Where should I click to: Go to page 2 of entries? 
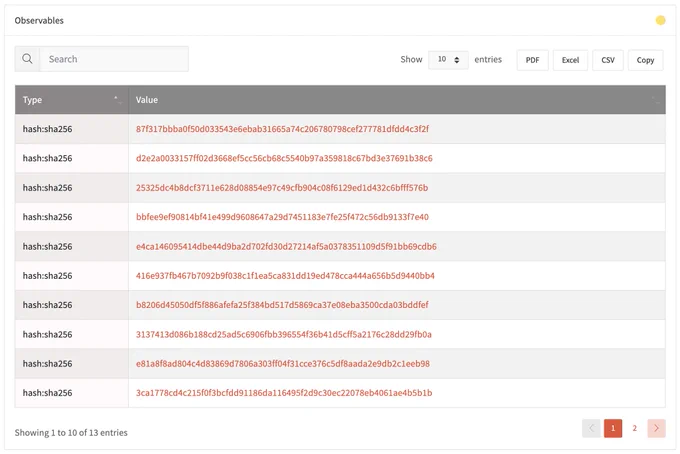tap(634, 428)
